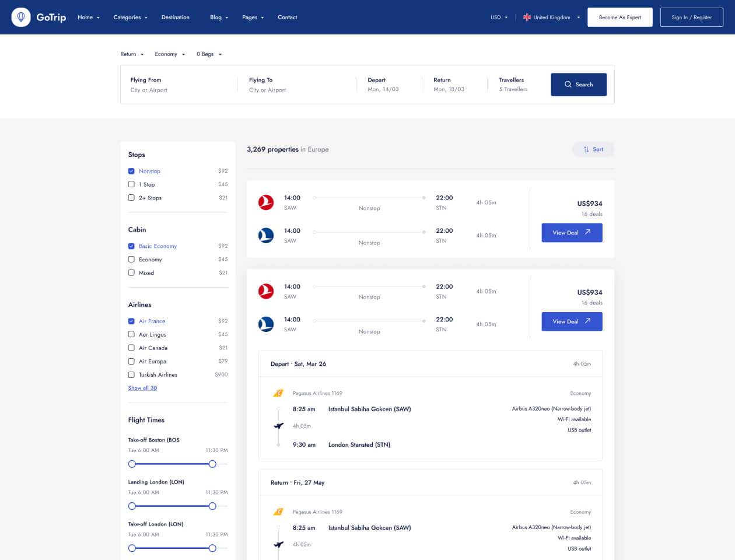Click the Show all 30 airlines link
Screen dimensions: 735x560
pos(142,388)
